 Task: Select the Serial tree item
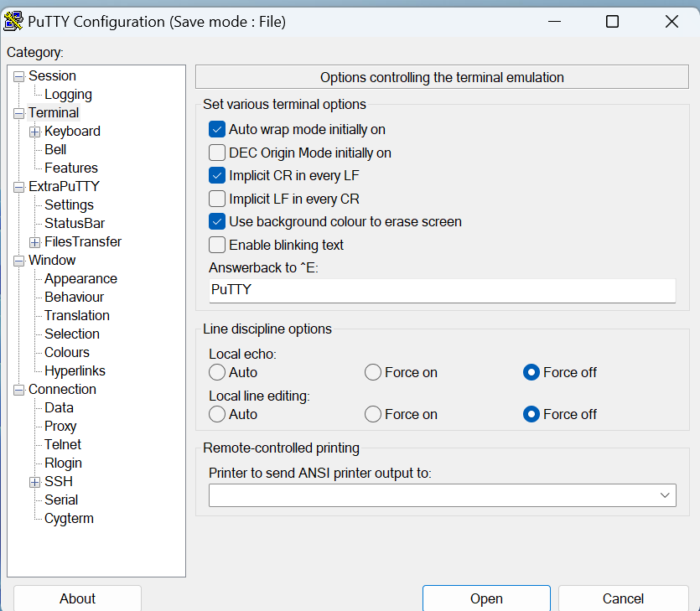[x=61, y=500]
